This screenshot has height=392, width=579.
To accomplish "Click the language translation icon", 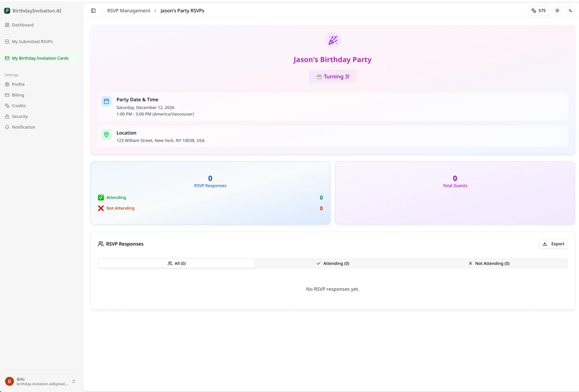I will click(570, 11).
